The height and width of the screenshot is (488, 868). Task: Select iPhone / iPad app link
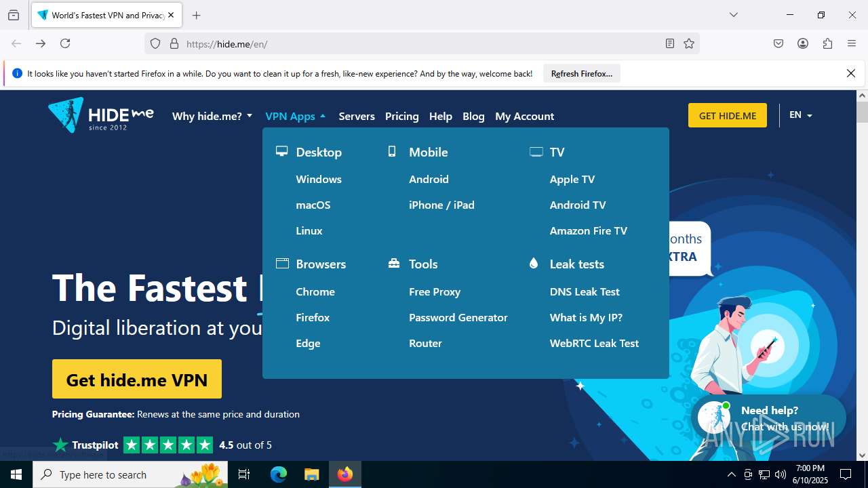pos(441,205)
